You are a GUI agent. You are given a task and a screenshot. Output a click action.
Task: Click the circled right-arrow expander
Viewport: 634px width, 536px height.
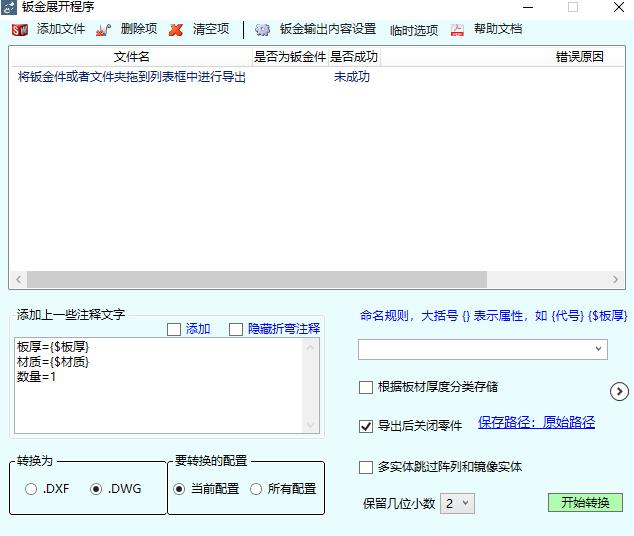619,391
